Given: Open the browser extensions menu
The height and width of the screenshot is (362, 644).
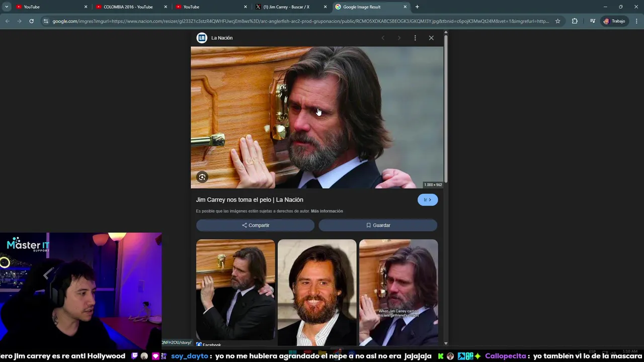Looking at the screenshot, I should 575,21.
